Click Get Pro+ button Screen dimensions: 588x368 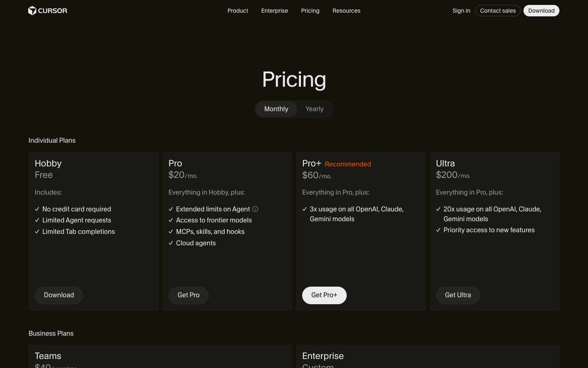pos(324,295)
